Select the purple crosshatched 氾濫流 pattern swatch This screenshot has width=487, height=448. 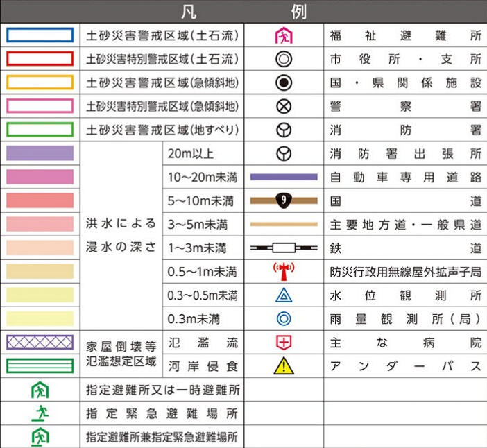coord(40,342)
